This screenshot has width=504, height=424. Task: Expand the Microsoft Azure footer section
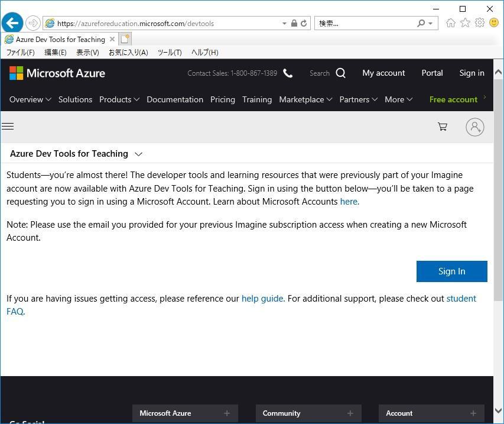[185, 413]
